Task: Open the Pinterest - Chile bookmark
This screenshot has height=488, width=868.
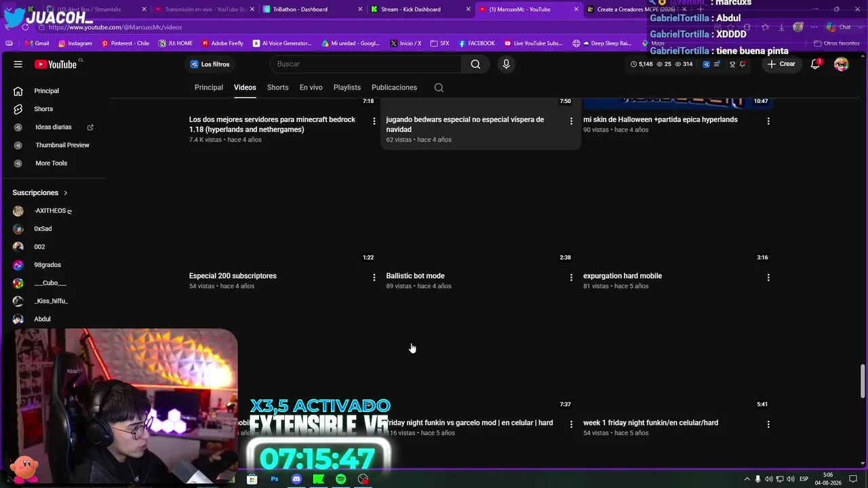Action: pos(125,43)
